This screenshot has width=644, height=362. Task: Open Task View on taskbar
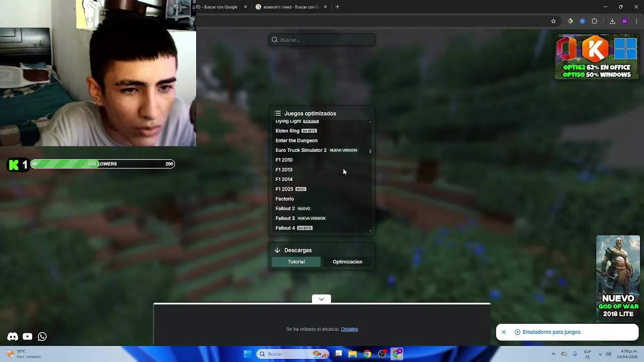pyautogui.click(x=339, y=354)
